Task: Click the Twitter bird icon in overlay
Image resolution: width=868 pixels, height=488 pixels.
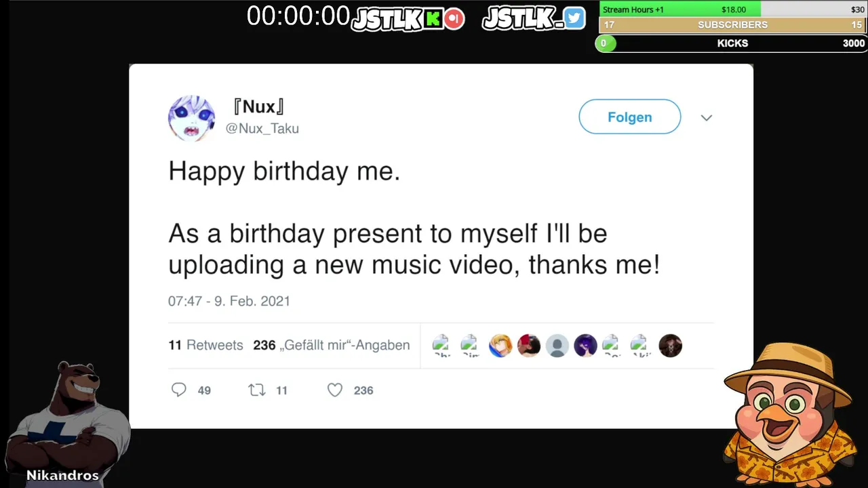Action: tap(574, 18)
